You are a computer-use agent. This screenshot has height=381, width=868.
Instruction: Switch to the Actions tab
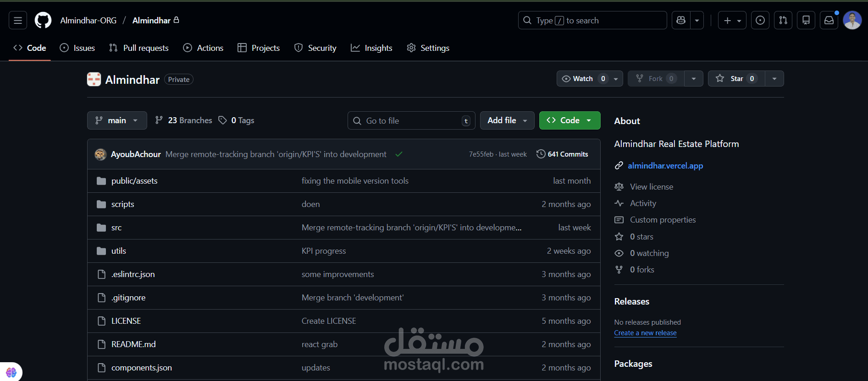[203, 48]
